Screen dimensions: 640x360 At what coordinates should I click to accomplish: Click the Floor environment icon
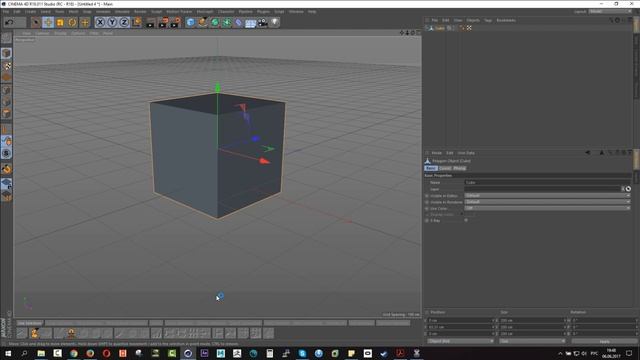tap(250, 22)
